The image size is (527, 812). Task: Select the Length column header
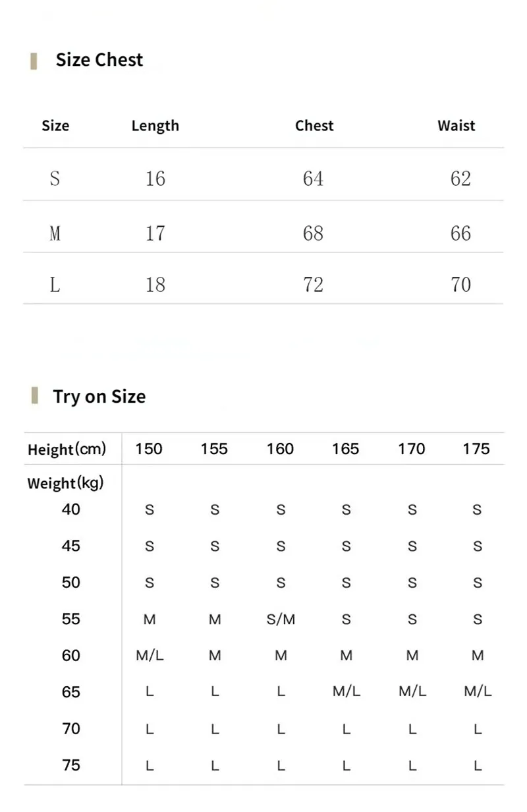[x=155, y=126]
